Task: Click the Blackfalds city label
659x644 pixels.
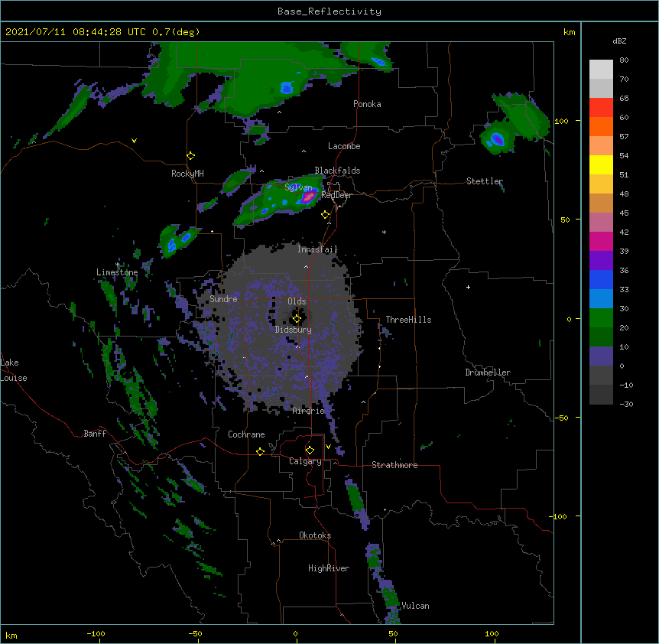Action: [337, 171]
